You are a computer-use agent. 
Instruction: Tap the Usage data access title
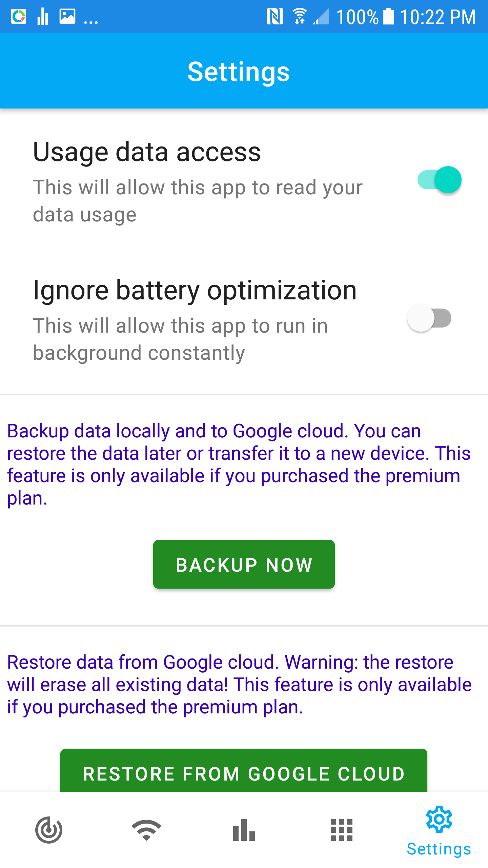(x=147, y=152)
